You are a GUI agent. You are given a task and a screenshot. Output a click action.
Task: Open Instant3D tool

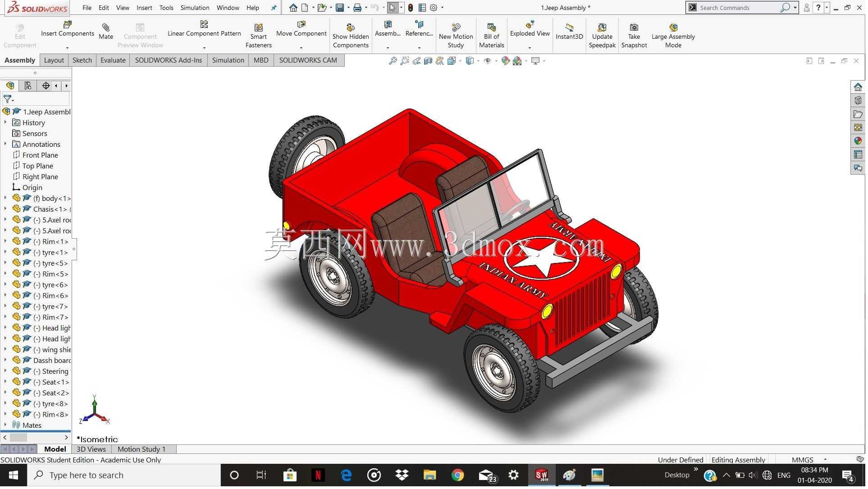(569, 32)
